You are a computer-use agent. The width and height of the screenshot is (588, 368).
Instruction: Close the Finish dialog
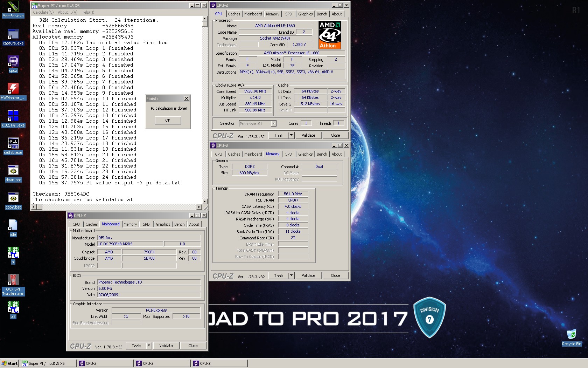coord(187,98)
